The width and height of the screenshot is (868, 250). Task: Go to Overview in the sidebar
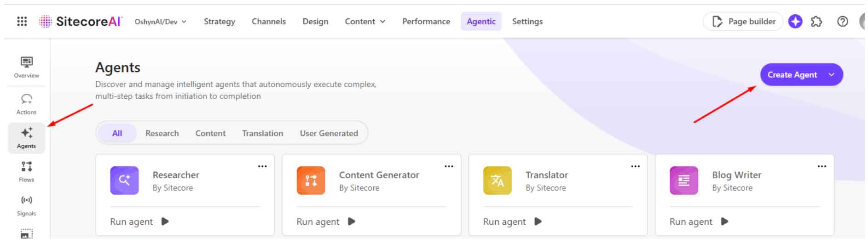click(x=27, y=68)
